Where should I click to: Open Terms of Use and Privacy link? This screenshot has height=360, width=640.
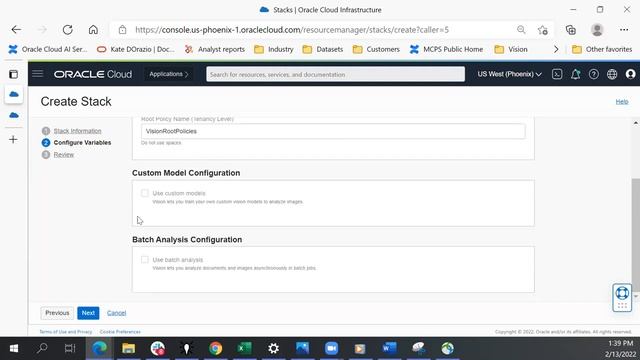point(66,332)
